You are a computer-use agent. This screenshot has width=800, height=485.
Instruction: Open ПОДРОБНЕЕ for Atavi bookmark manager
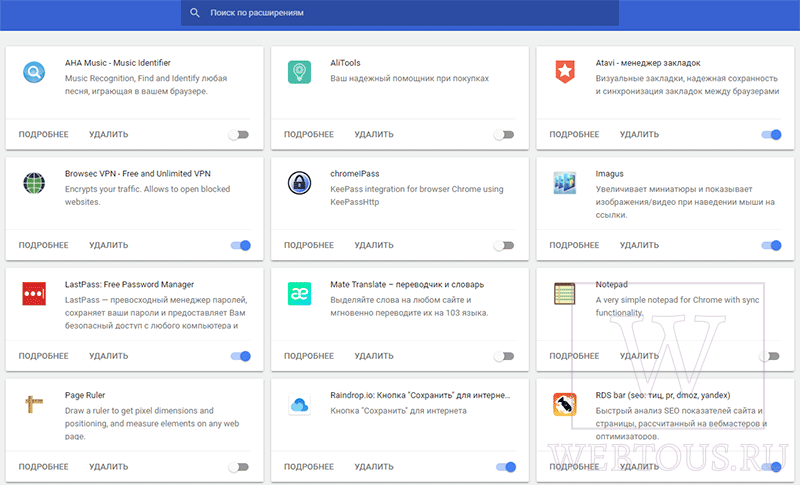pyautogui.click(x=574, y=135)
